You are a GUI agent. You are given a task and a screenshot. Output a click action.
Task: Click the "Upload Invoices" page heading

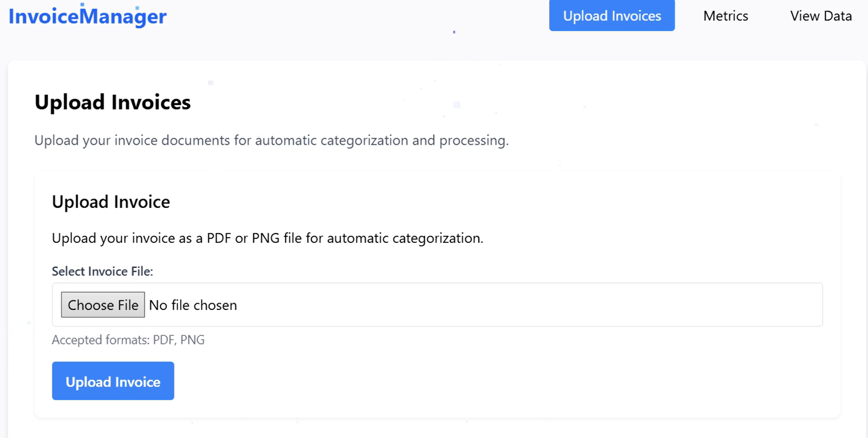[x=112, y=103]
